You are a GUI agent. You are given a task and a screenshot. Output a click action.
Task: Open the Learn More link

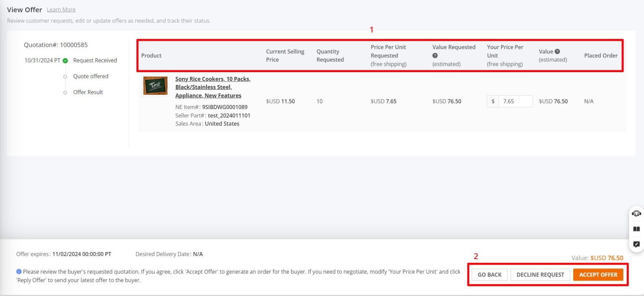click(x=61, y=9)
